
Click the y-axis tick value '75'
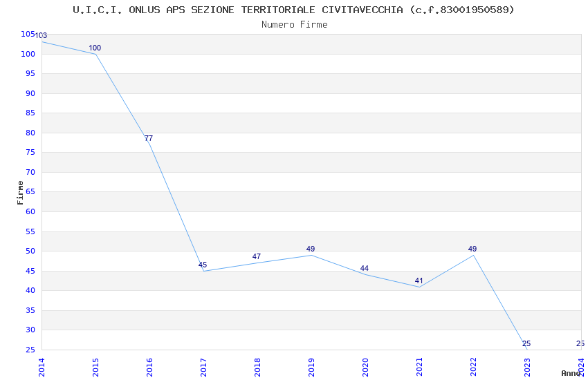(x=30, y=153)
